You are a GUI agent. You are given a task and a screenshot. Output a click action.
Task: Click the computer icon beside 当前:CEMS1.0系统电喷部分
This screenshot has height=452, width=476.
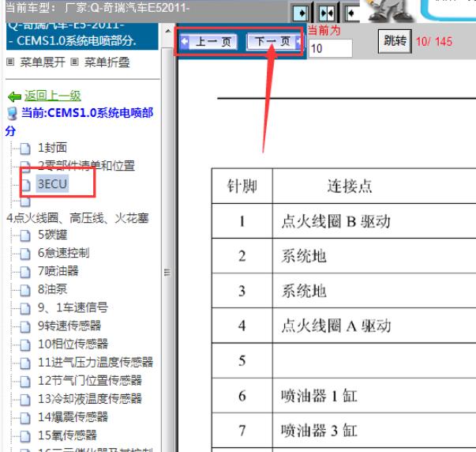coord(12,113)
